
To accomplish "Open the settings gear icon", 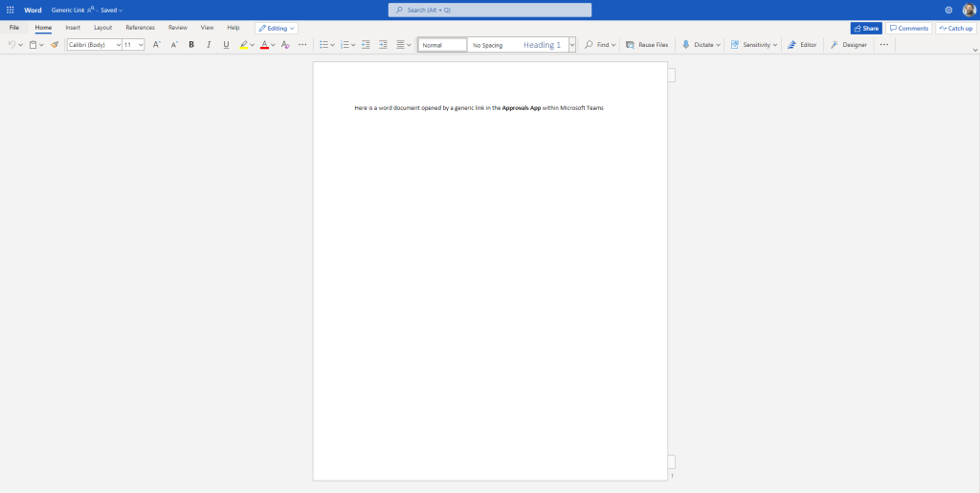I will tap(948, 10).
